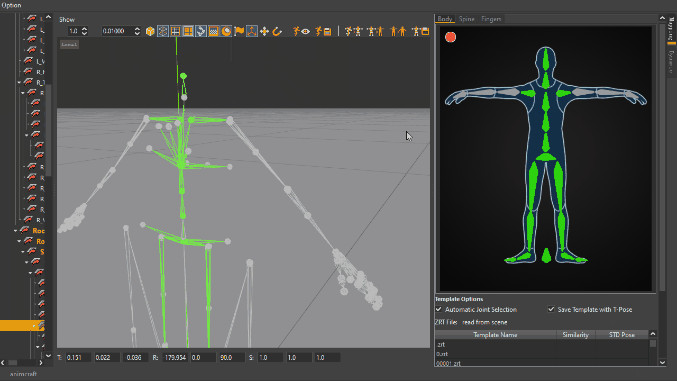Sort by the STD Pose column header

pyautogui.click(x=622, y=335)
